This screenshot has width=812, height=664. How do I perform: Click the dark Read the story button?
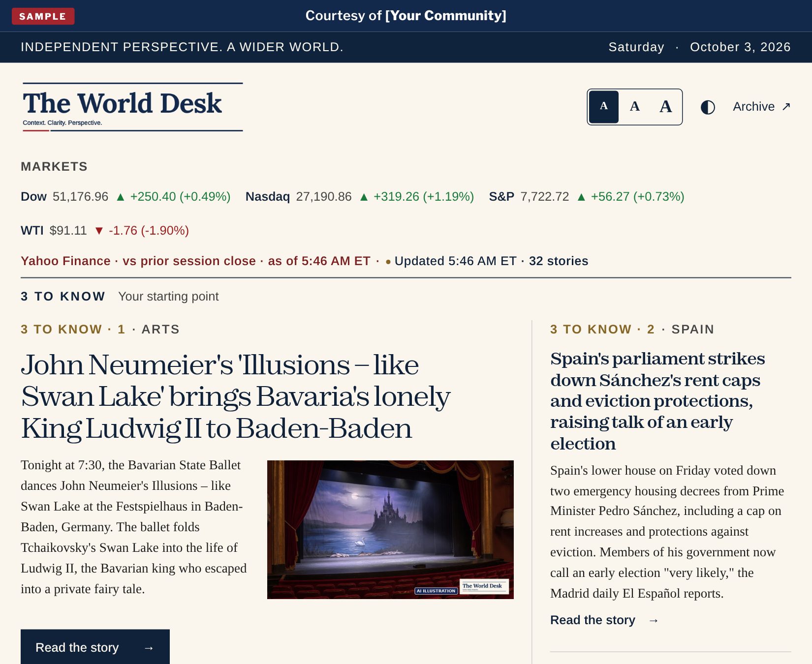95,647
